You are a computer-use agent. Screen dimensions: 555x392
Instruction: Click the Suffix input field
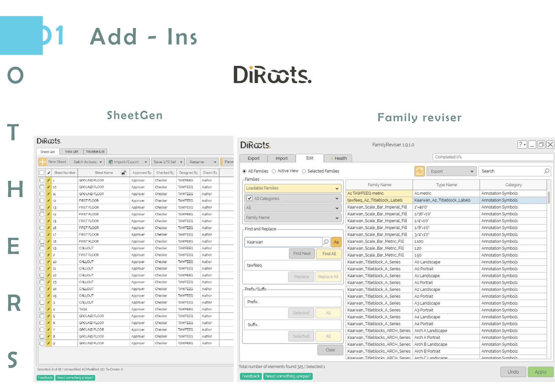tap(293, 325)
